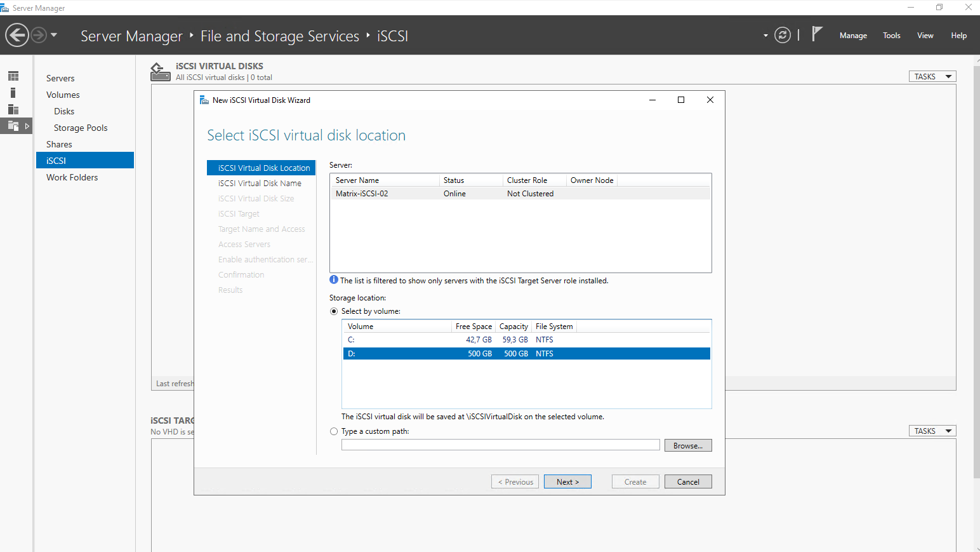Choose 'Type a custom path' radio option
Image resolution: width=980 pixels, height=552 pixels.
(334, 431)
